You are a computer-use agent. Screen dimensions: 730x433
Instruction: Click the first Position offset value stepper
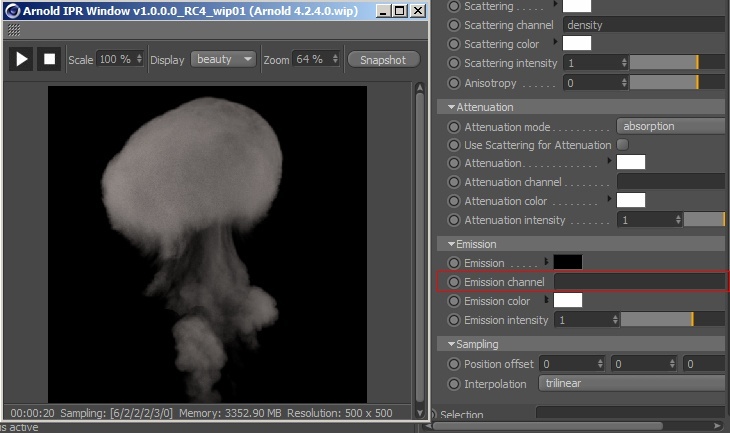coord(600,363)
